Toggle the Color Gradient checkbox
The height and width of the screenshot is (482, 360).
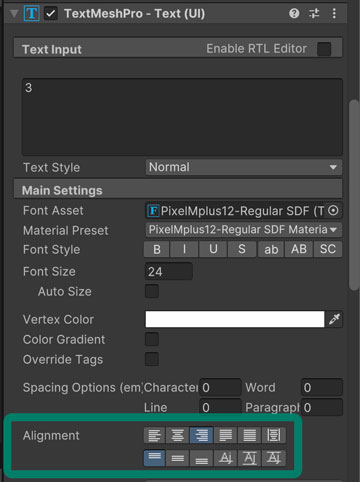pyautogui.click(x=152, y=339)
